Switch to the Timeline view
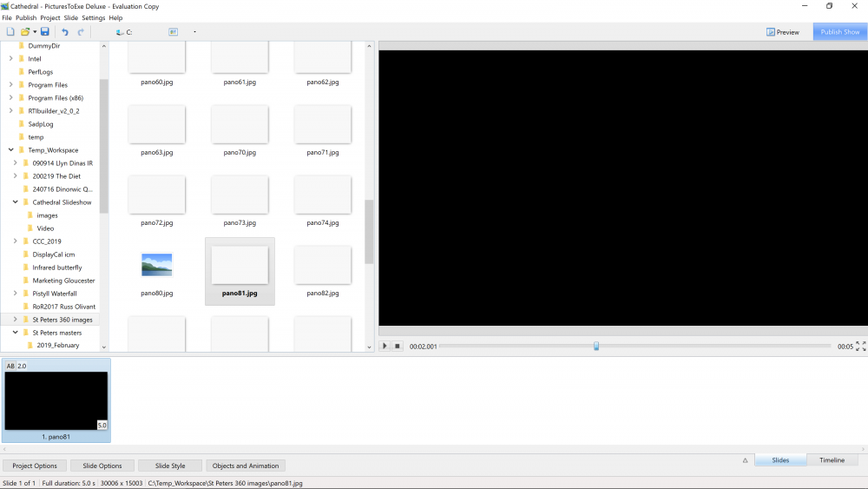Screen dimensions: 868x489 coord(832,460)
